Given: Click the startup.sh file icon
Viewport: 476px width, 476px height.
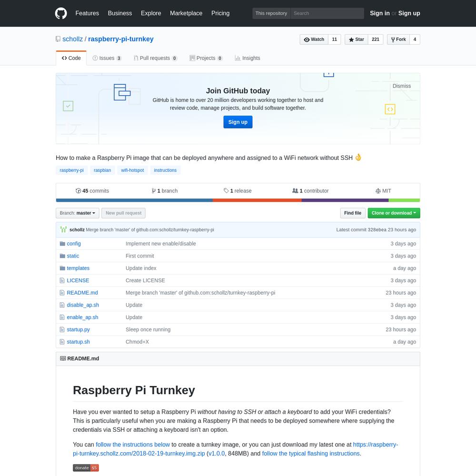Looking at the screenshot, I should tap(62, 342).
